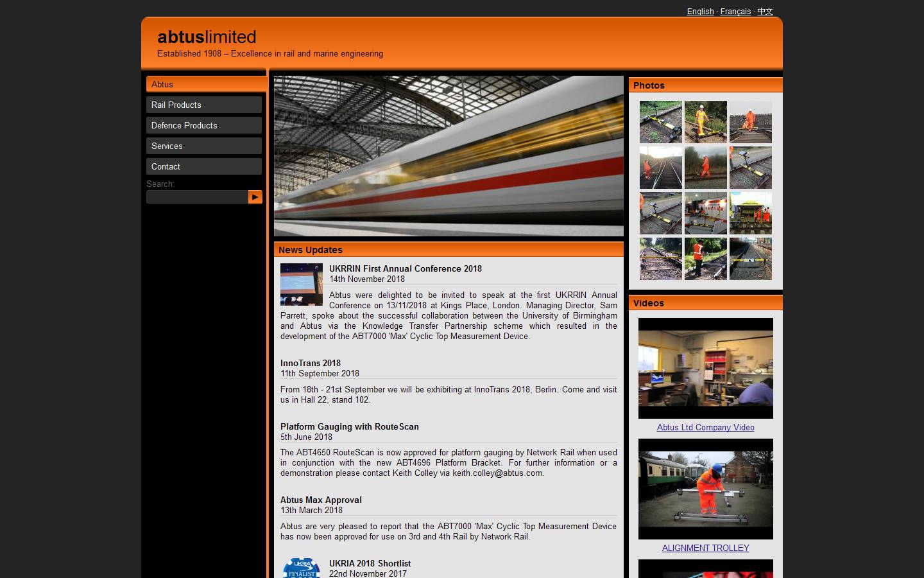The width and height of the screenshot is (924, 578).
Task: Click the orange search arrow button
Action: coord(255,197)
